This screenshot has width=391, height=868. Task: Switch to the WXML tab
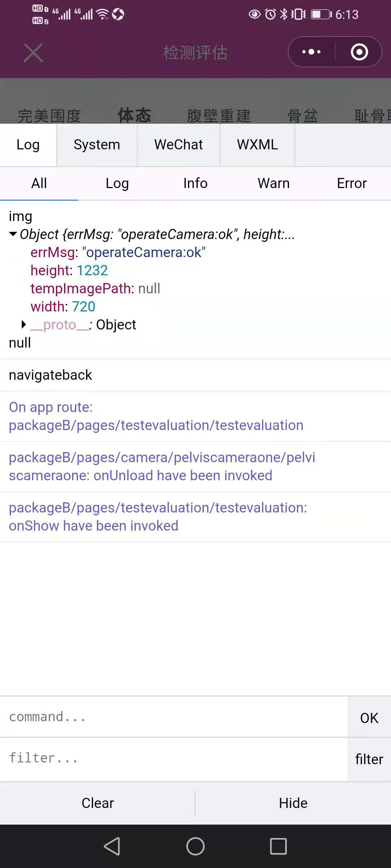[x=257, y=145]
